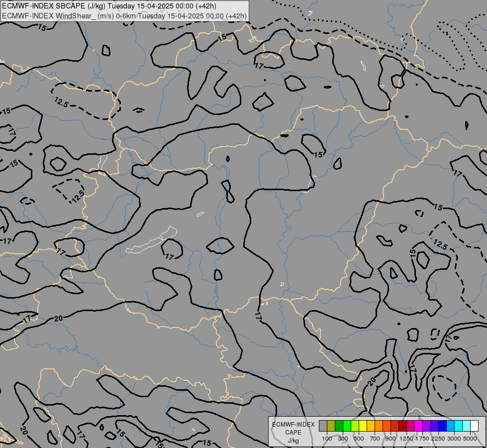
Task: Select the bright green legend swatch
Action: click(347, 426)
